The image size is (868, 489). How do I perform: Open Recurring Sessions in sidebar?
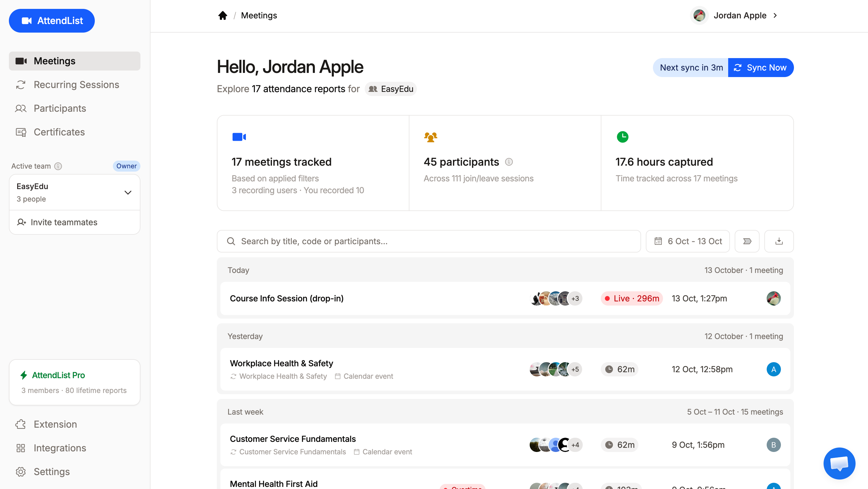(x=74, y=84)
